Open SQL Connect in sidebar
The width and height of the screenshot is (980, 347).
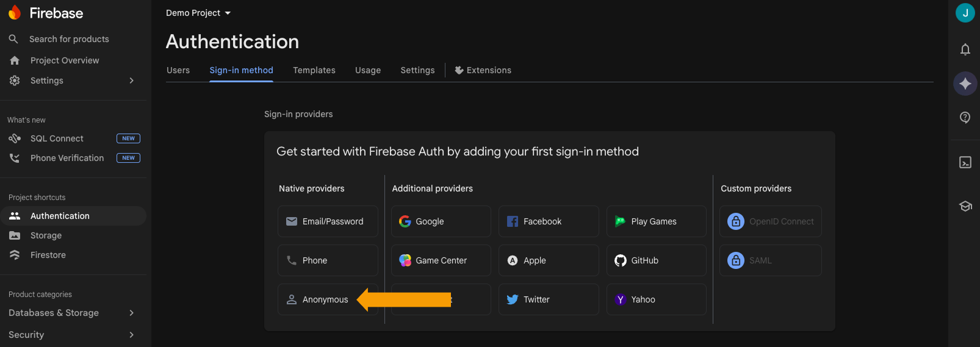coord(73,138)
